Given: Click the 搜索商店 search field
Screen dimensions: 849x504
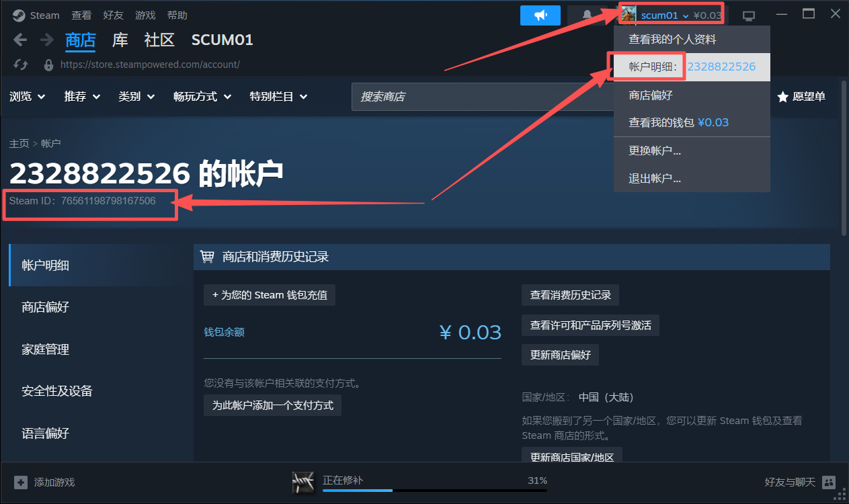Looking at the screenshot, I should [483, 97].
